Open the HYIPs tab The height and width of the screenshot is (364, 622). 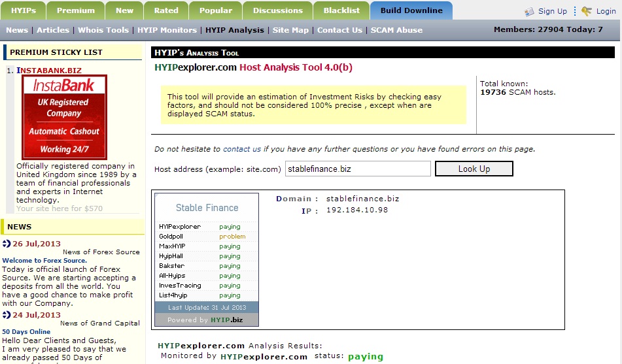pyautogui.click(x=24, y=10)
